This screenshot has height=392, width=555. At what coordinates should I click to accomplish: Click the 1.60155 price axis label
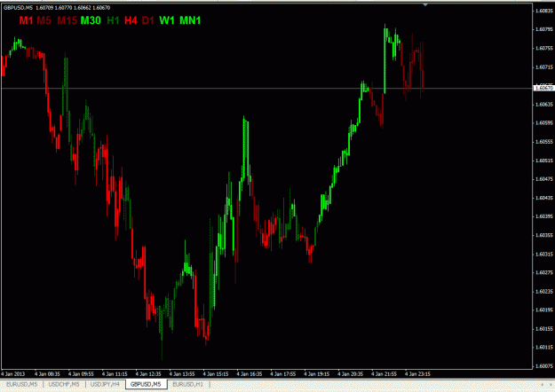pyautogui.click(x=544, y=329)
